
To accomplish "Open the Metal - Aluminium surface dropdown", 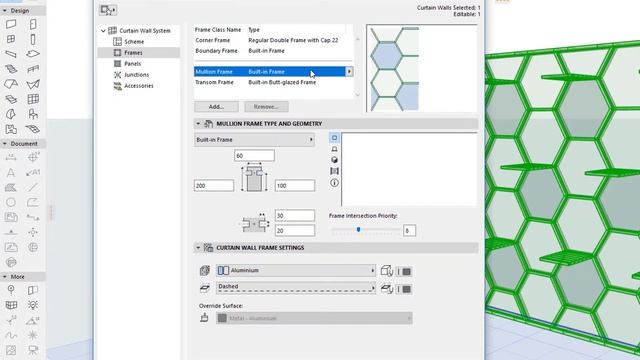I will [314, 318].
